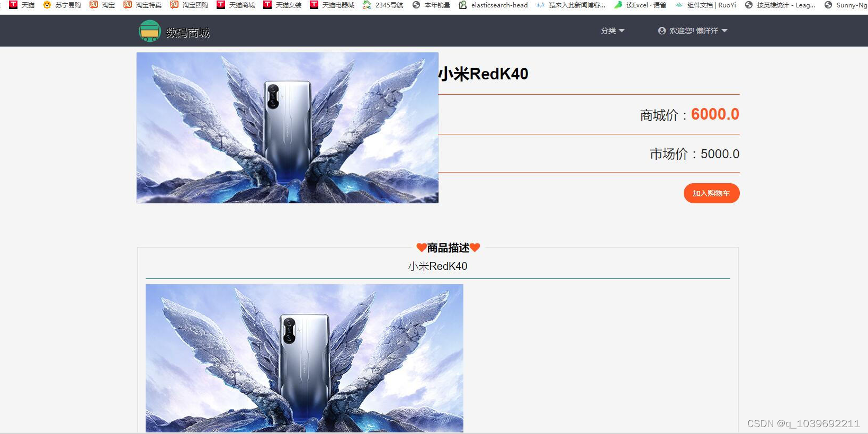The height and width of the screenshot is (434, 868).
Task: Open the 本年销量 bookmark
Action: (x=431, y=5)
